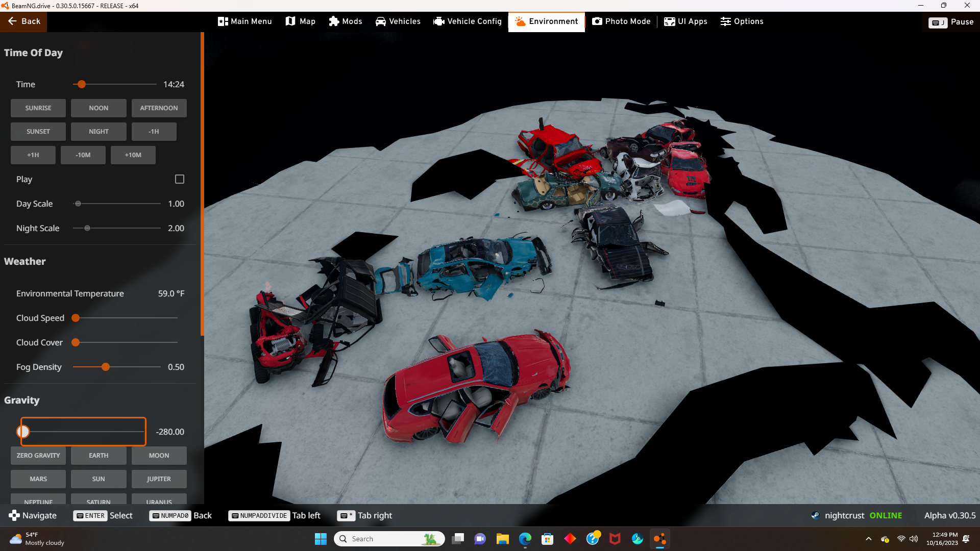This screenshot has width=980, height=551.
Task: Open the Map view
Action: pyautogui.click(x=300, y=21)
